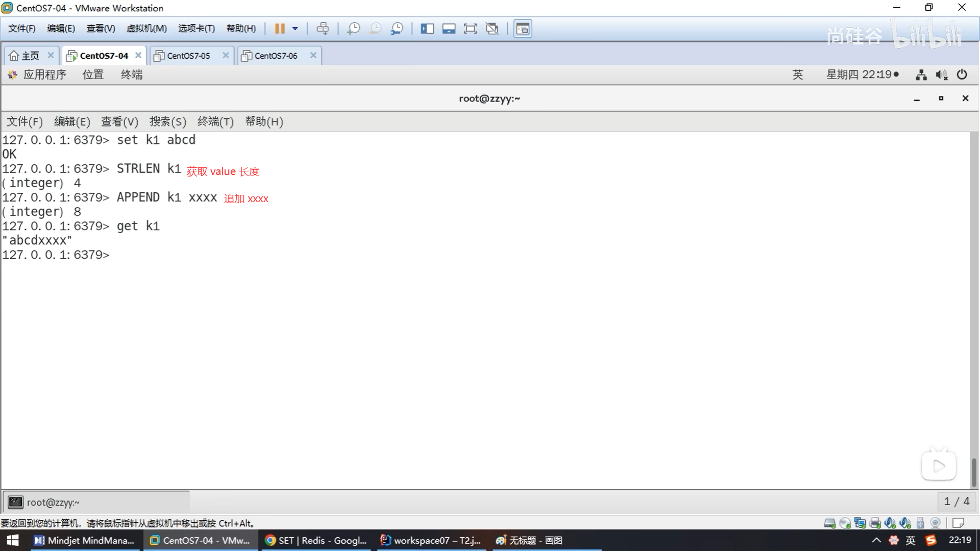Open the snapshot manager wrench icon
This screenshot has height=551, width=980.
[397, 29]
